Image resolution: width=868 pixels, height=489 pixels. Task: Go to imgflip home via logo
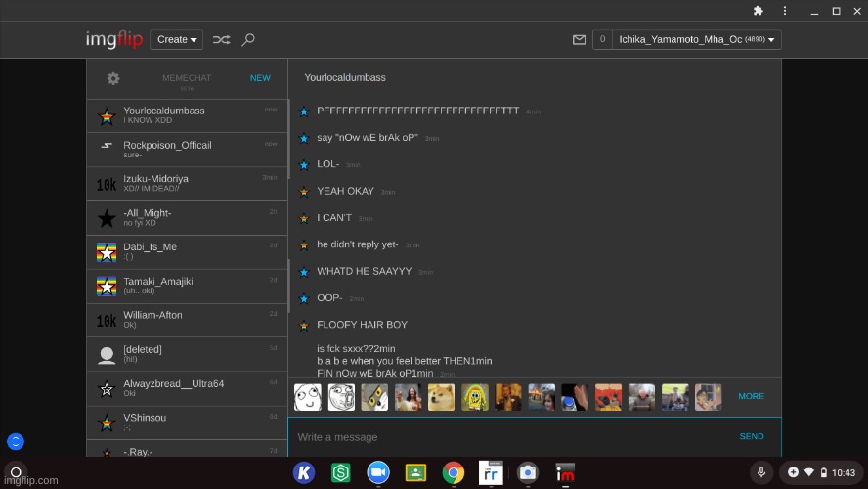[x=114, y=39]
